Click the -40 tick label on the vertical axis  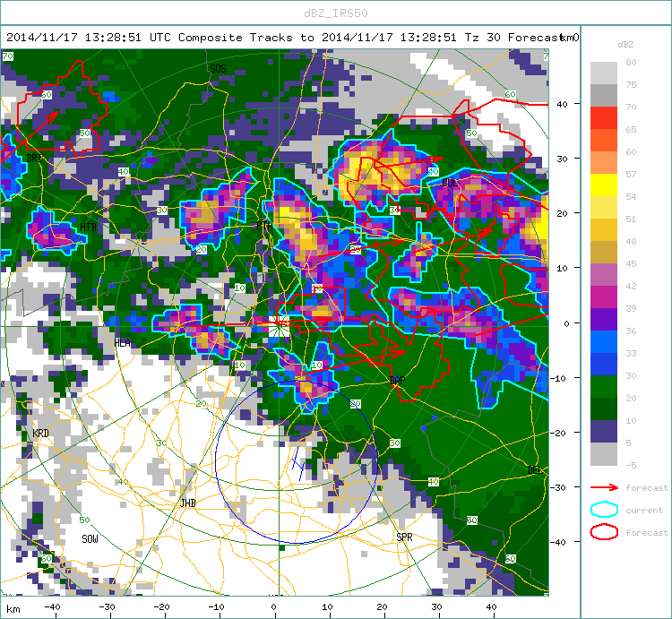point(558,542)
